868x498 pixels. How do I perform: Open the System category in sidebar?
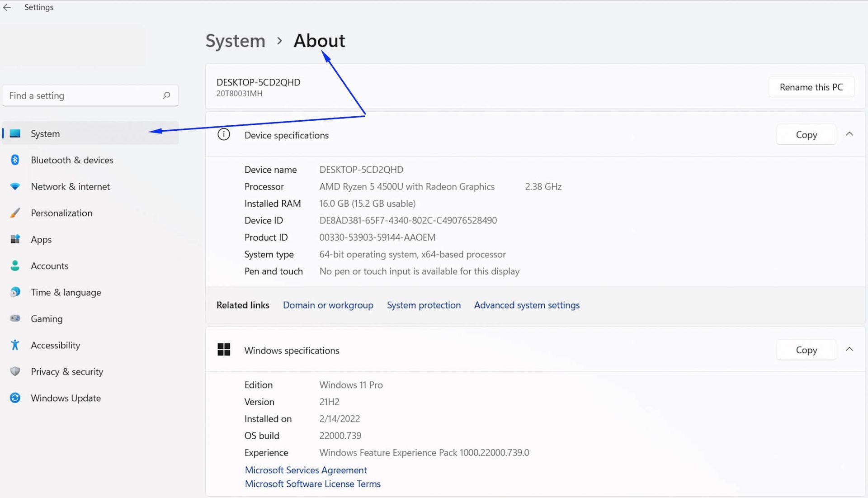click(x=90, y=133)
